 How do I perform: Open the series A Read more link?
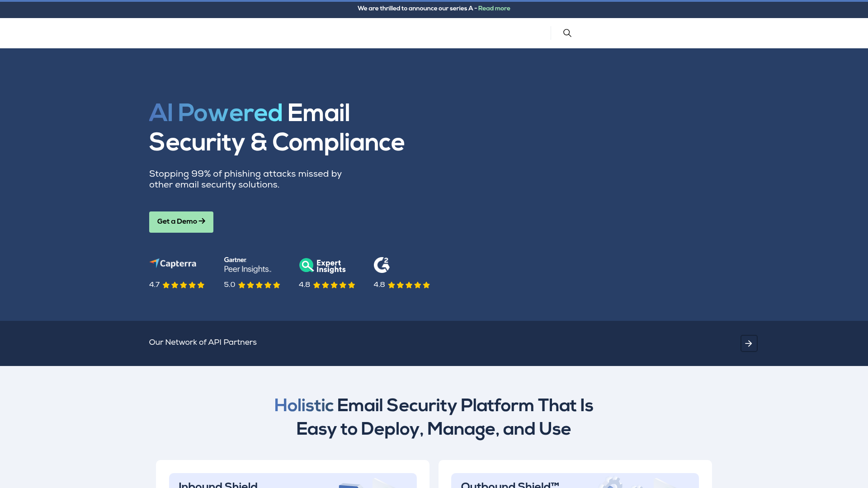pos(494,8)
